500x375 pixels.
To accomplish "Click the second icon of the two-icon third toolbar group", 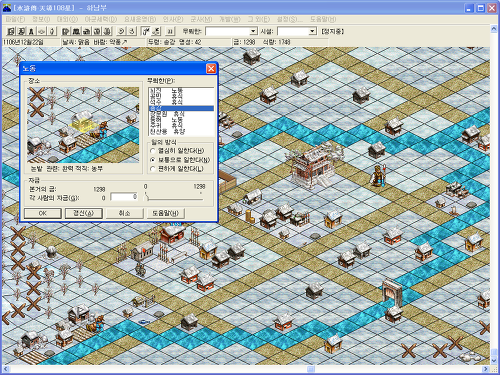I will pos(132,31).
